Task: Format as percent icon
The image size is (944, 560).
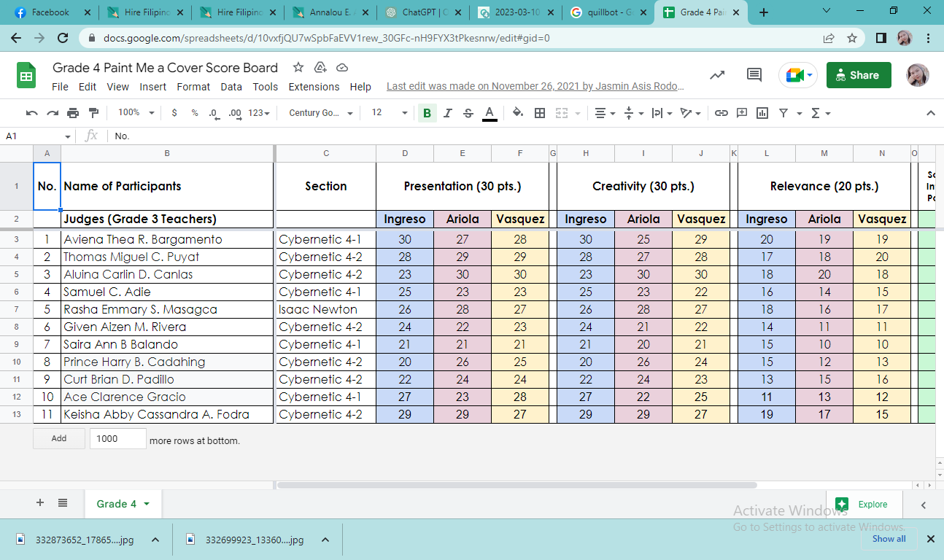Action: pos(195,113)
